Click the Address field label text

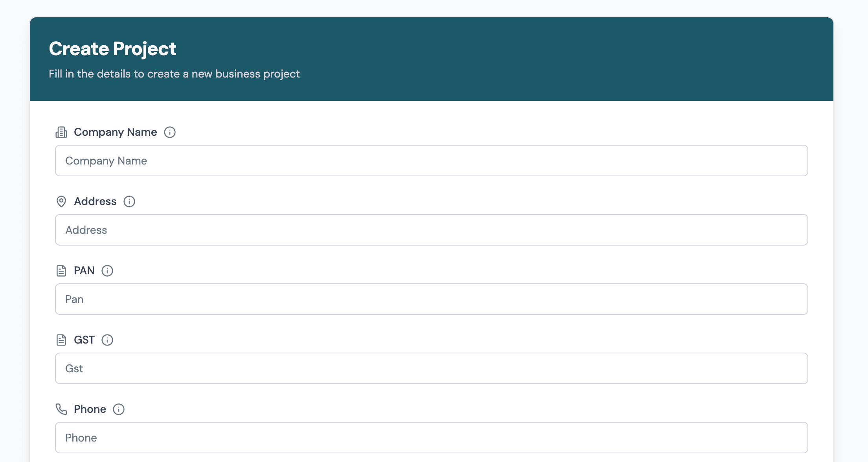click(x=95, y=201)
